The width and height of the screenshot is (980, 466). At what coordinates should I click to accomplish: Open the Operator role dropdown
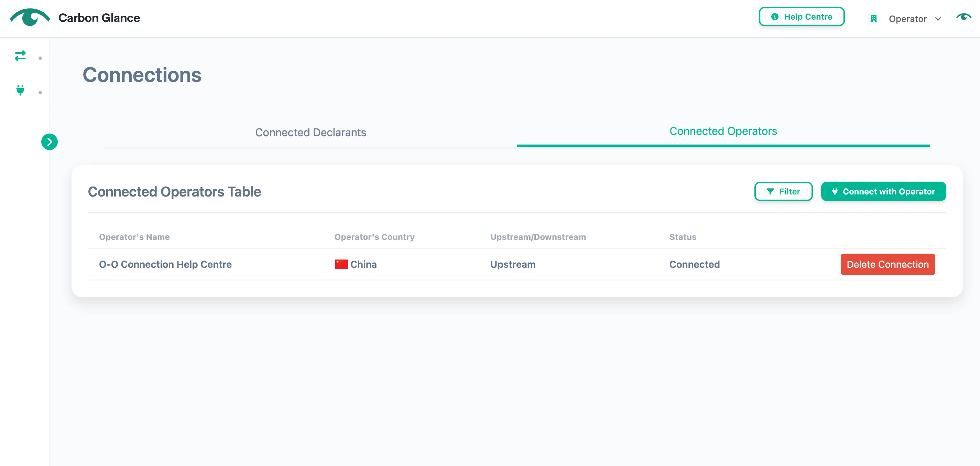[x=915, y=19]
